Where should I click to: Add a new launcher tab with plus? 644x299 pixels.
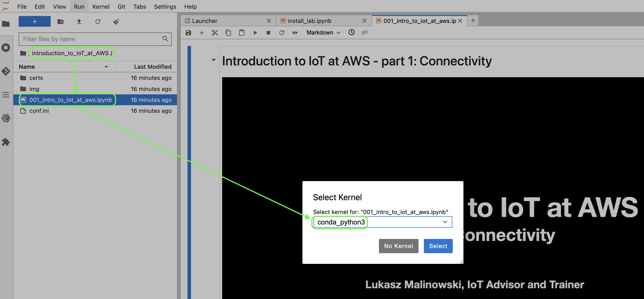[x=473, y=20]
